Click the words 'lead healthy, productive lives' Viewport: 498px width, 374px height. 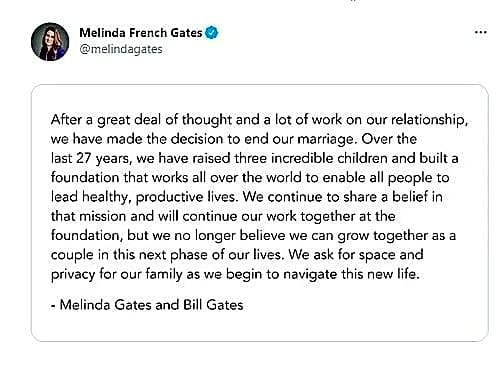tap(144, 197)
